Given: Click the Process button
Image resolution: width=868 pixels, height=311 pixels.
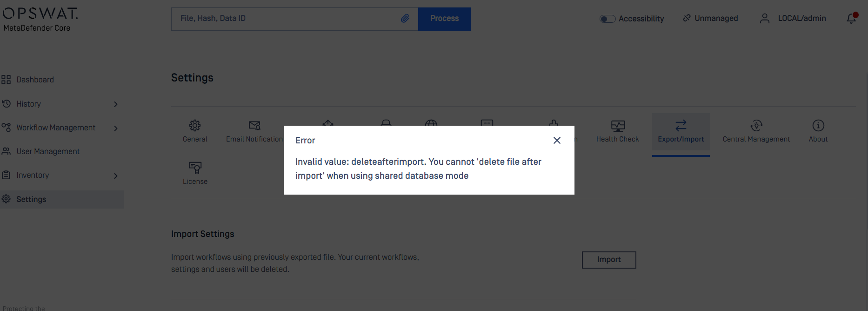Looking at the screenshot, I should pos(444,19).
